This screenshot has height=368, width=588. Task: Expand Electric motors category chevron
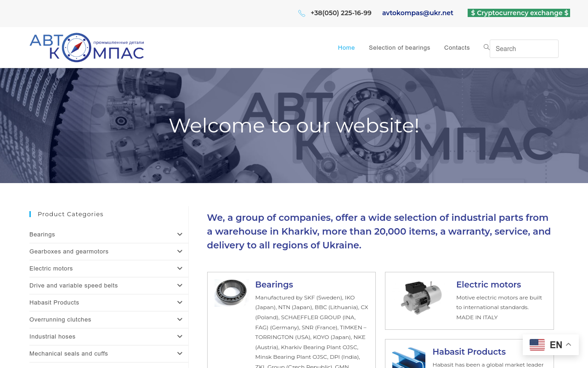[180, 269]
